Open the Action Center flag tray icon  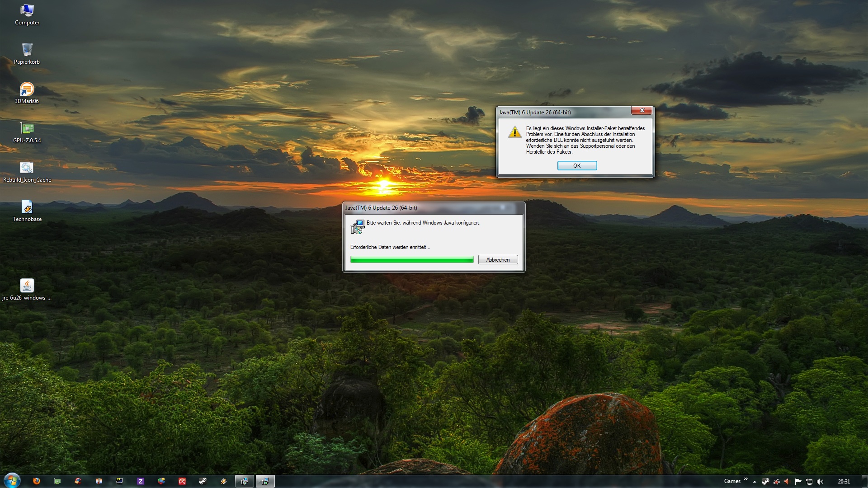pyautogui.click(x=798, y=482)
